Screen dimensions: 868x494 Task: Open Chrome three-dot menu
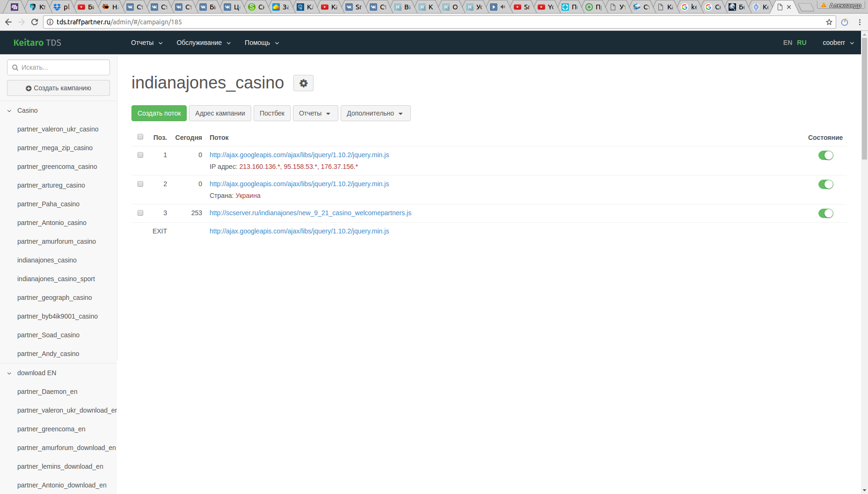pos(860,22)
